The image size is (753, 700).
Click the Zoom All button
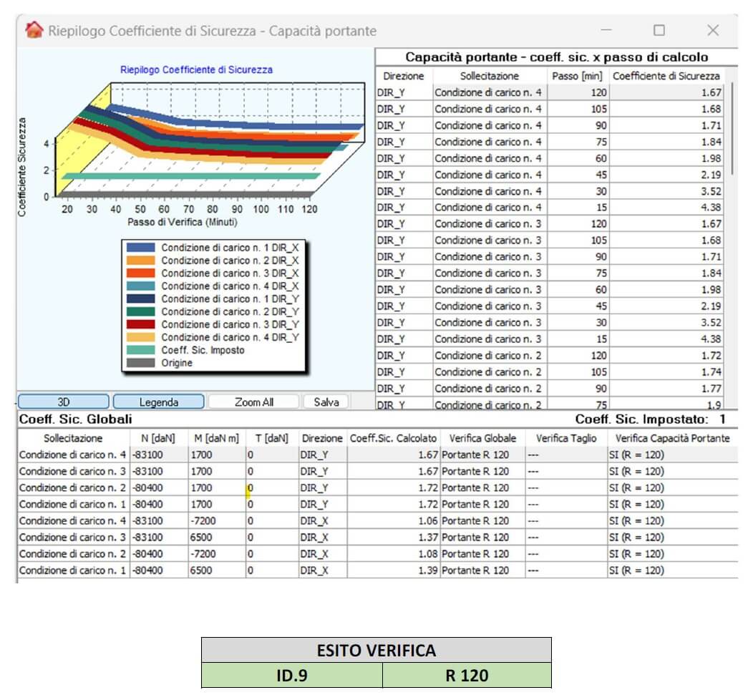254,402
